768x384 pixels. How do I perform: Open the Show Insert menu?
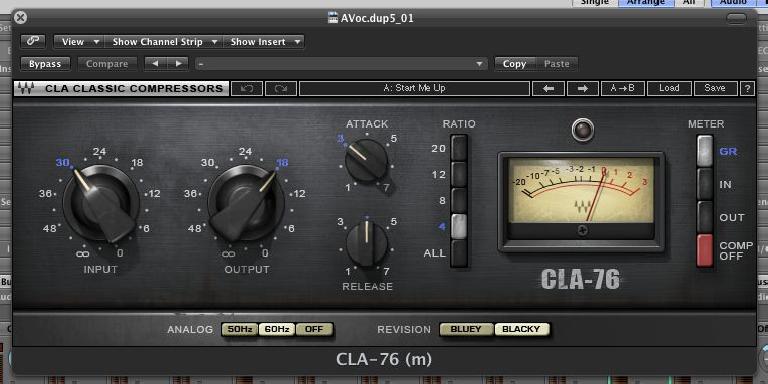click(264, 42)
